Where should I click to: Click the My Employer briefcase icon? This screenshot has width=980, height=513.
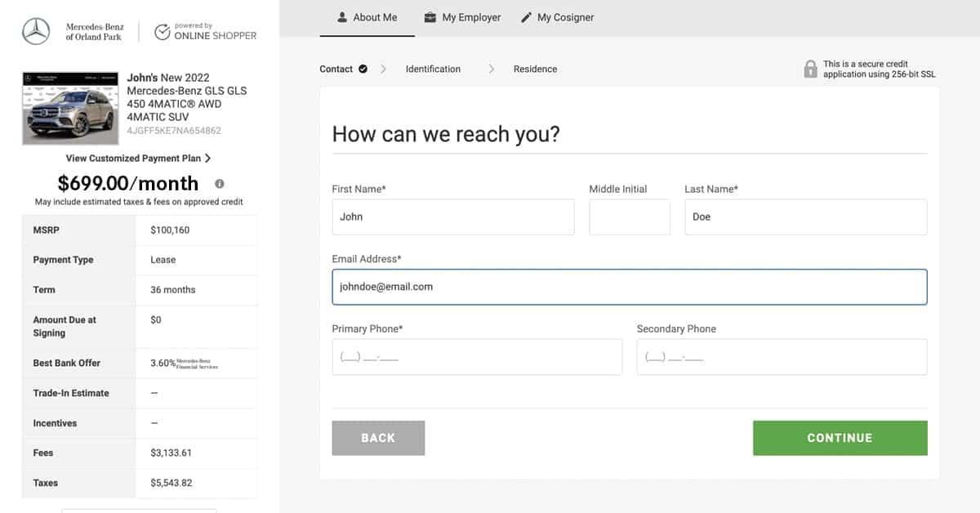click(430, 17)
